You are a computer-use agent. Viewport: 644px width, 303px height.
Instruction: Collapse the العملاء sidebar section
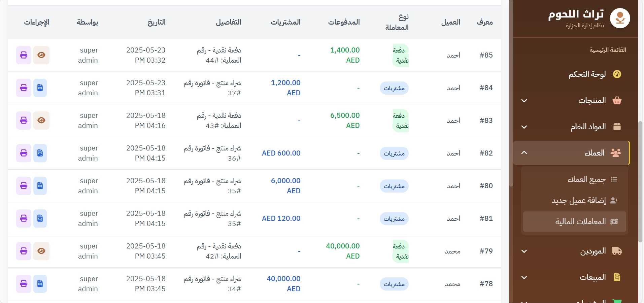click(524, 153)
